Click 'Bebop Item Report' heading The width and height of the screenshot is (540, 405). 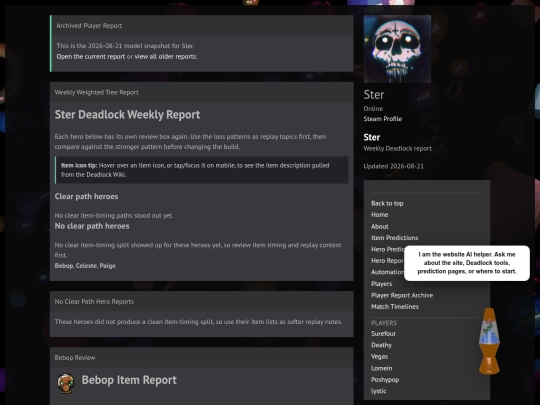129,380
